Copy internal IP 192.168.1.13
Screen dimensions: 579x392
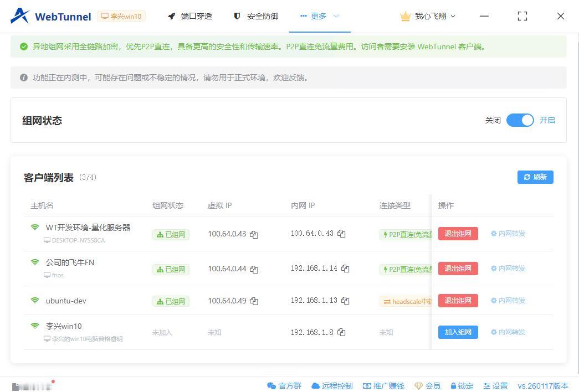[x=345, y=301]
